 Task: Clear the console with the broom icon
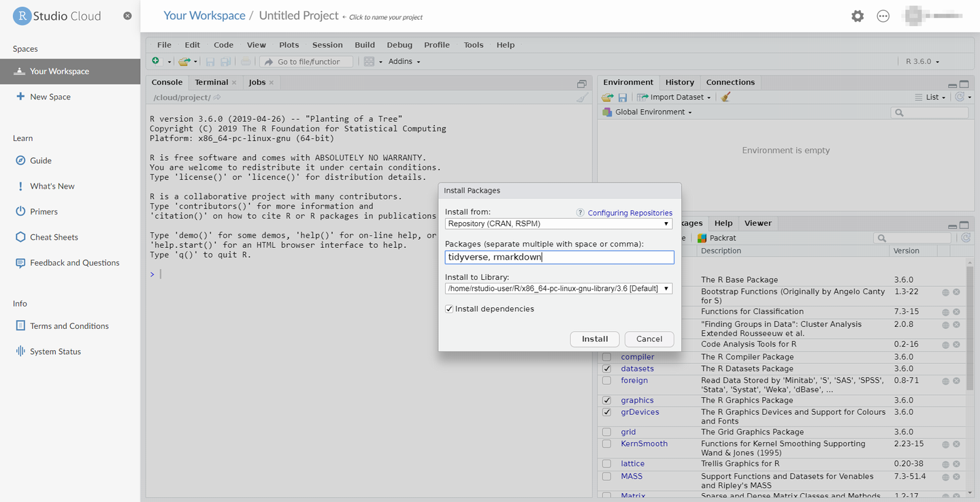(x=582, y=97)
